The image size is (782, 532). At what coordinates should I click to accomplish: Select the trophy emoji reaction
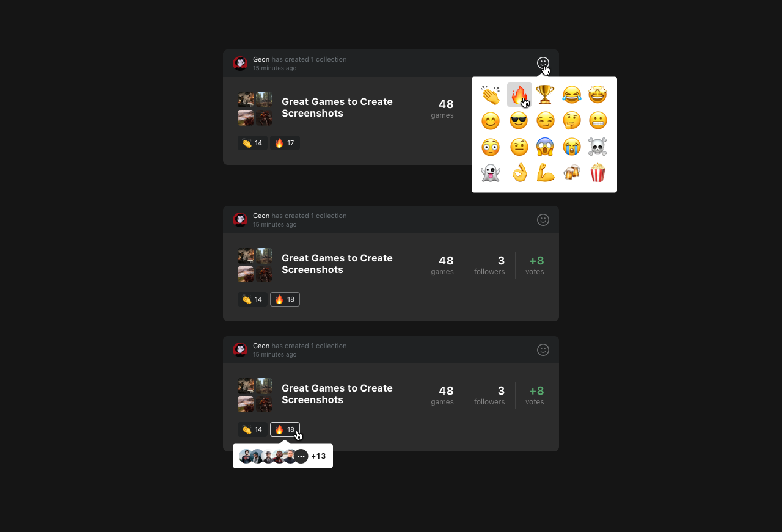[x=545, y=95]
